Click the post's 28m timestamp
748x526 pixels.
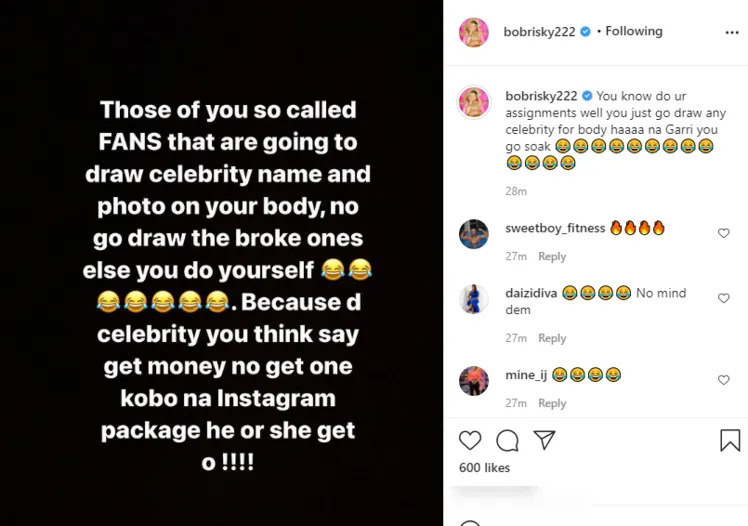coord(516,191)
